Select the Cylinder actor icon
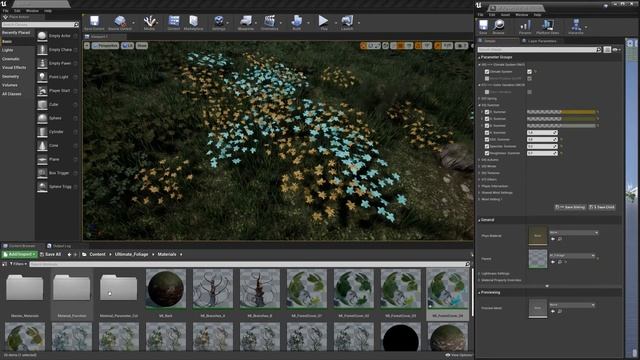This screenshot has width=640, height=360. tap(42, 132)
